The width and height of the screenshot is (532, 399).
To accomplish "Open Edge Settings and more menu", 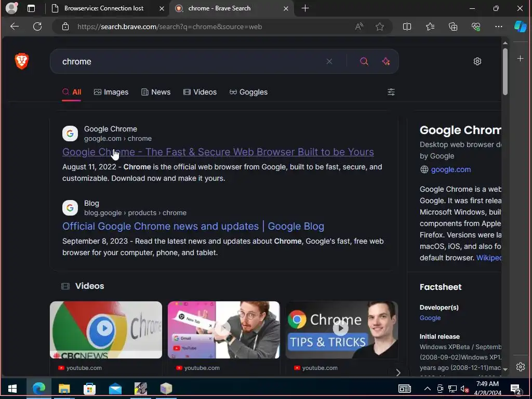I will pos(498,26).
